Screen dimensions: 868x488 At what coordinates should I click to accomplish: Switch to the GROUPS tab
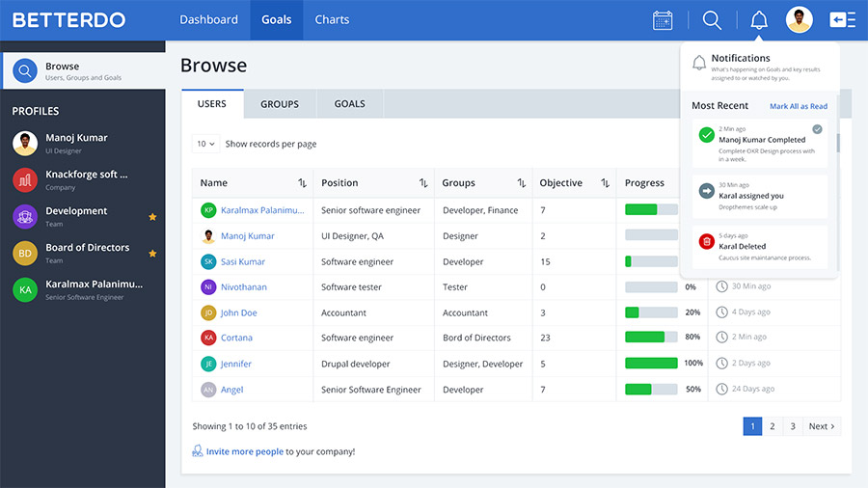[x=279, y=104]
